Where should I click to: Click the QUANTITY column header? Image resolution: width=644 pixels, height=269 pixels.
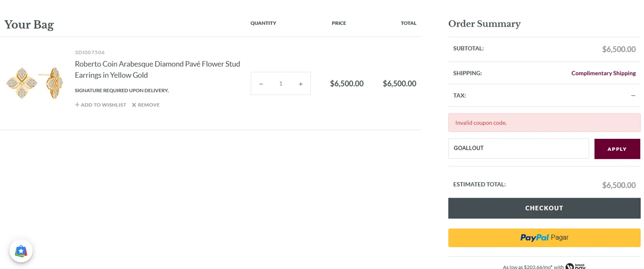[x=263, y=23]
